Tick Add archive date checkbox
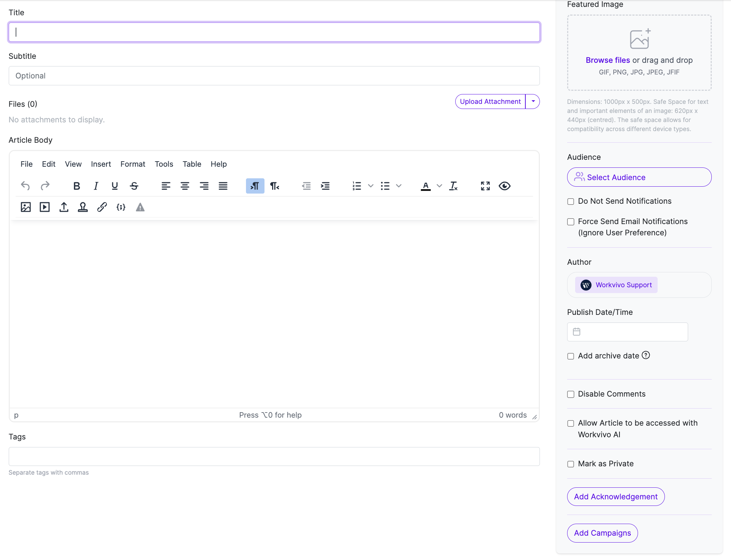The height and width of the screenshot is (560, 731). pos(571,356)
